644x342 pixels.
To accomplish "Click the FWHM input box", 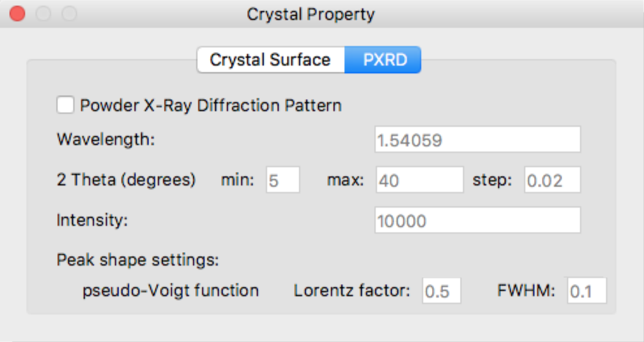I will (586, 291).
